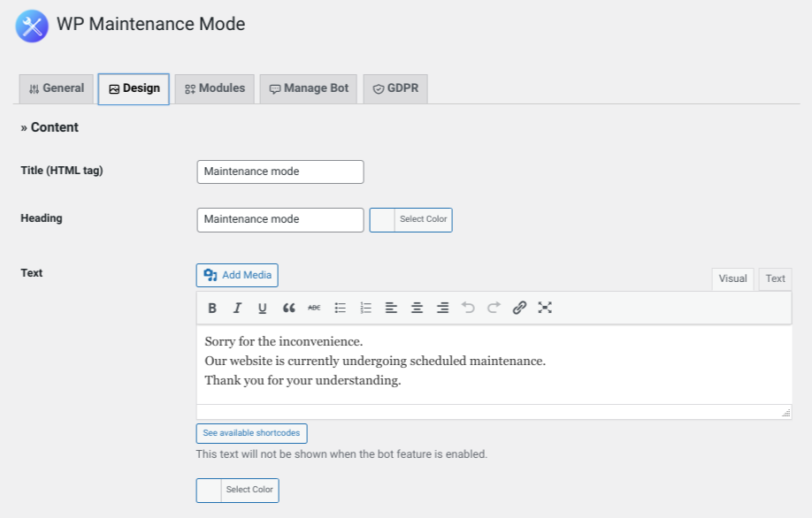Redo the last edit
This screenshot has width=812, height=518.
[494, 308]
